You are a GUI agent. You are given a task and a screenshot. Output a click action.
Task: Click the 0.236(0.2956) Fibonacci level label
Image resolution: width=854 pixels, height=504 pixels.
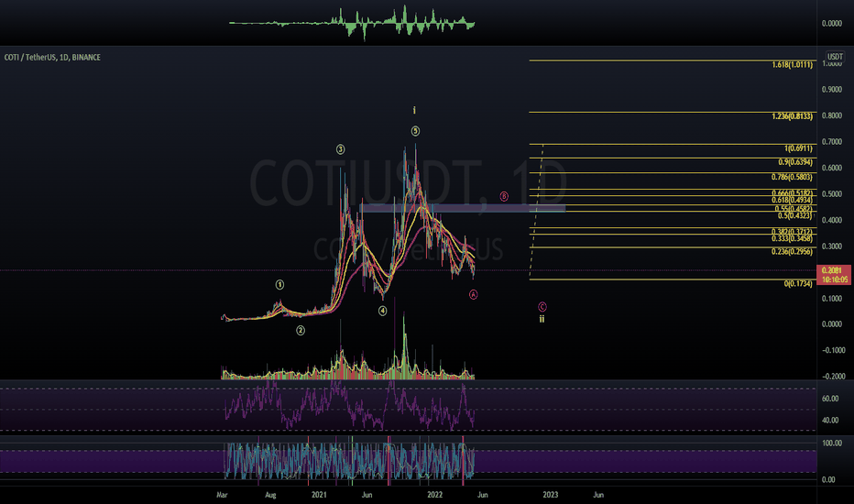point(792,251)
